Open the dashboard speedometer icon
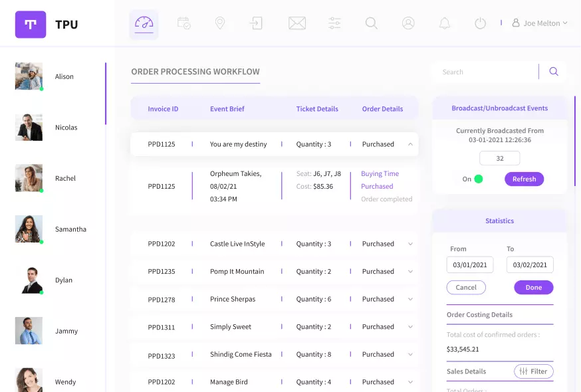The width and height of the screenshot is (581, 392). click(144, 23)
